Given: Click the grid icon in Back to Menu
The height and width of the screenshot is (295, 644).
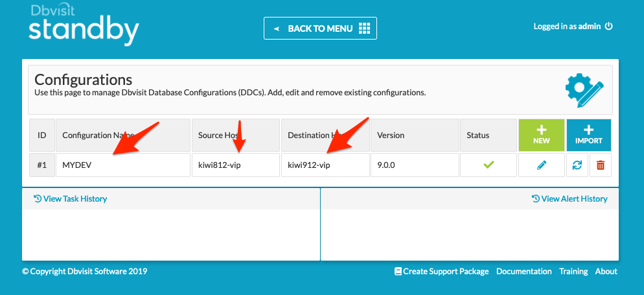Looking at the screenshot, I should (364, 28).
